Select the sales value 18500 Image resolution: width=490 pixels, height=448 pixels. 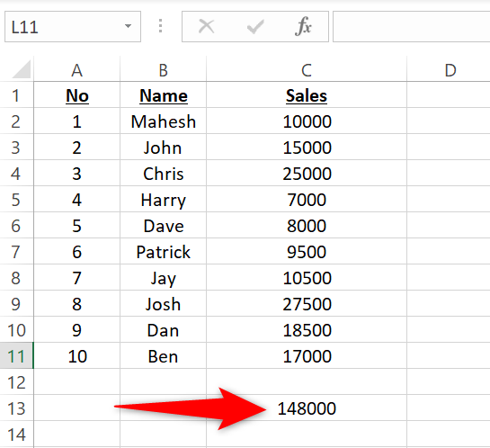tap(307, 329)
